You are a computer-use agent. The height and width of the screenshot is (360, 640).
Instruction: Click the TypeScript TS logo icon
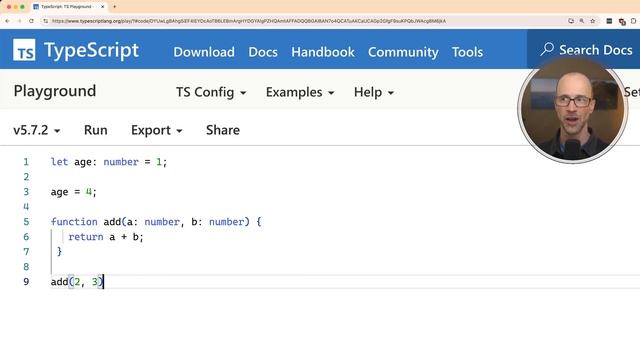tap(24, 50)
